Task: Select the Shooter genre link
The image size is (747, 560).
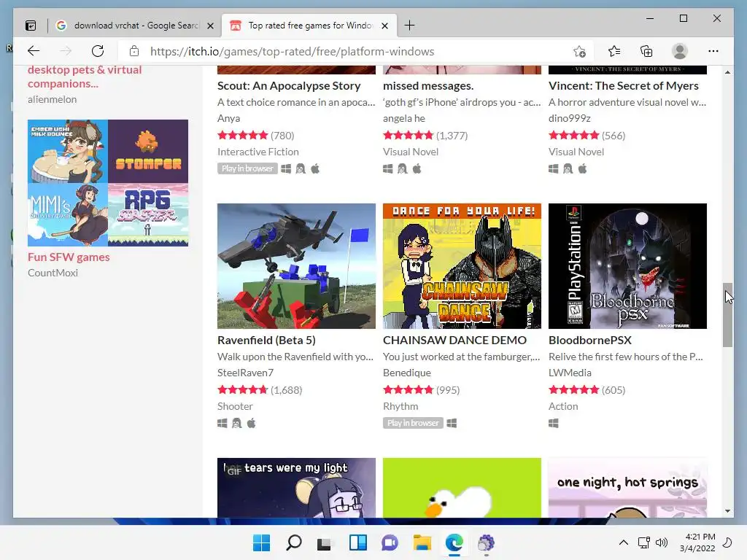Action: click(235, 406)
